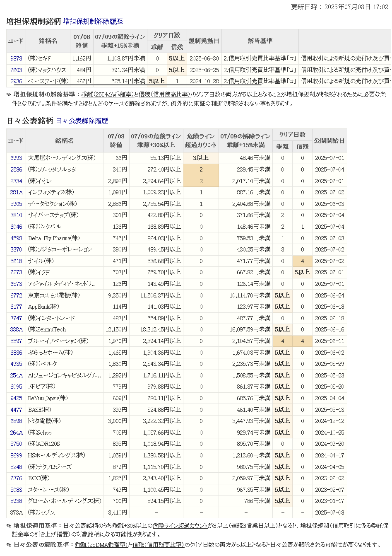392x556 pixels.
Task: Click the (株)マックハウス company name
Action: click(x=47, y=70)
